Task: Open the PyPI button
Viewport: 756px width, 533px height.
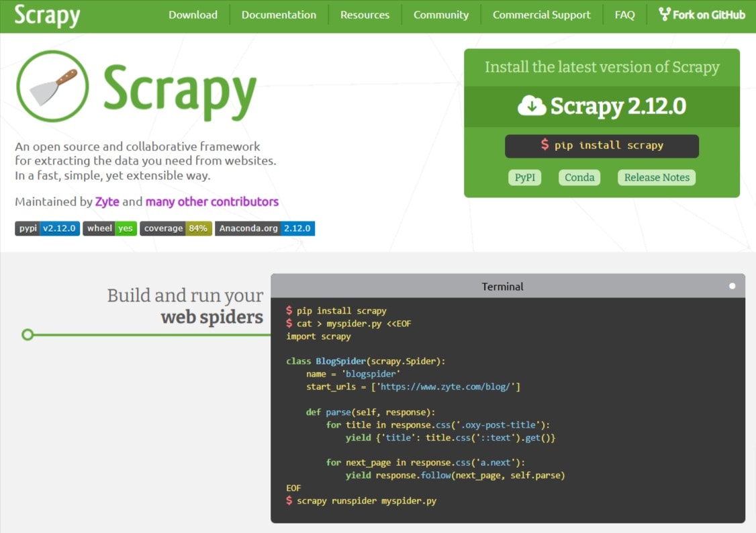Action: point(524,177)
